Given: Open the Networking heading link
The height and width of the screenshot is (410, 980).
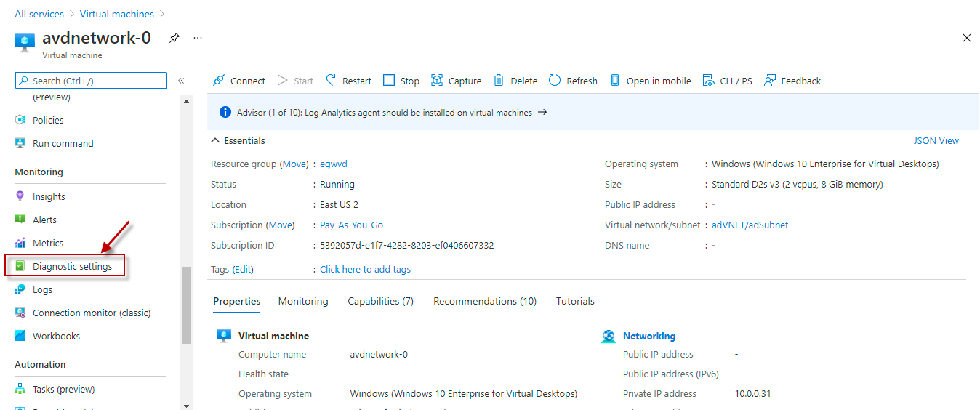Looking at the screenshot, I should [x=649, y=336].
